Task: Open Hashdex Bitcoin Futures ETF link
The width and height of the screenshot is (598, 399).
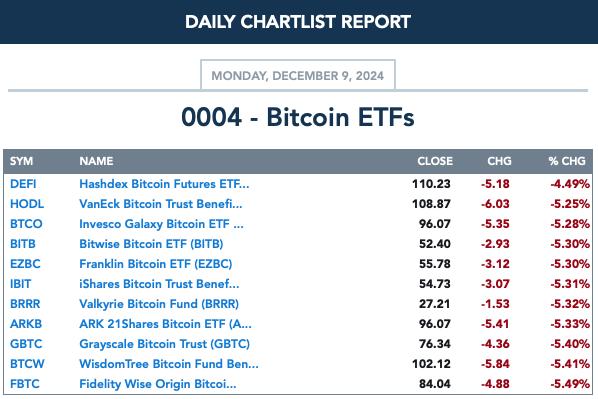Action: click(x=164, y=184)
